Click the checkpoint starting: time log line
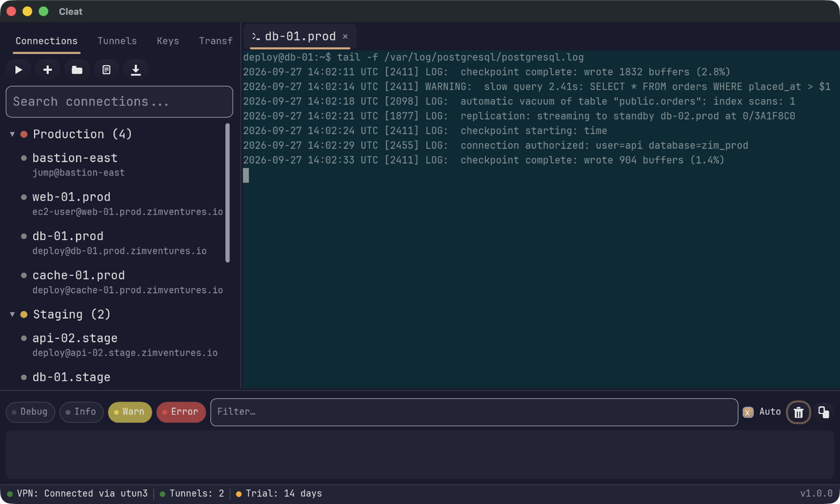840x504 pixels. tap(425, 131)
